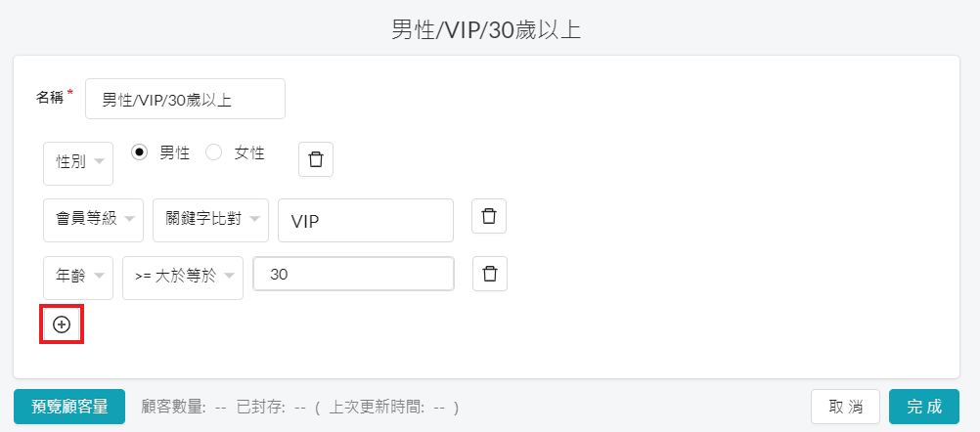Confirm with the 完成 button

924,407
